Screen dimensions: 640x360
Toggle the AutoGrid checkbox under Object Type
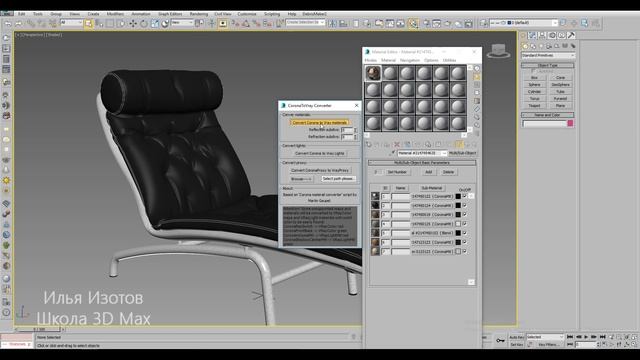coord(534,71)
